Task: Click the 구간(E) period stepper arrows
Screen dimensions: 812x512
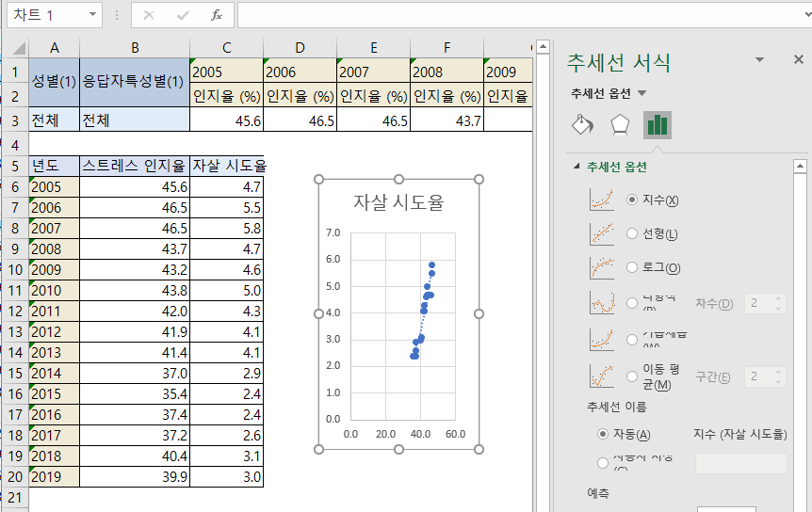Action: (x=778, y=376)
